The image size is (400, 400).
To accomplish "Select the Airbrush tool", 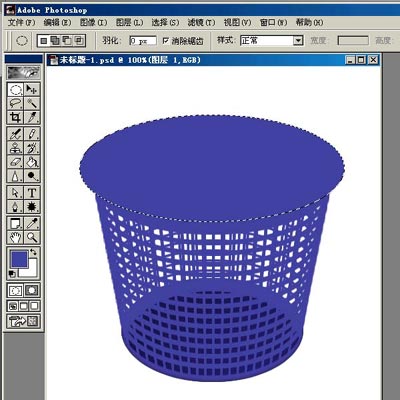I will click(15, 134).
